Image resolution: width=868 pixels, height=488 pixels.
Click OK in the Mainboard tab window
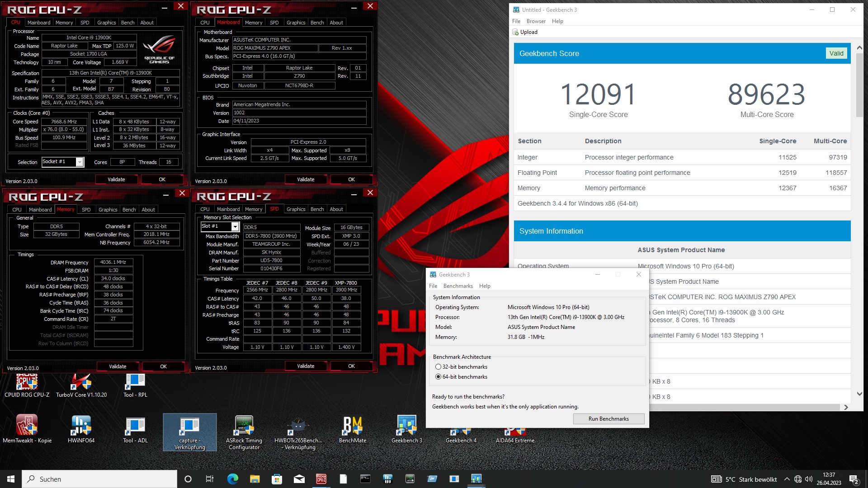[351, 179]
